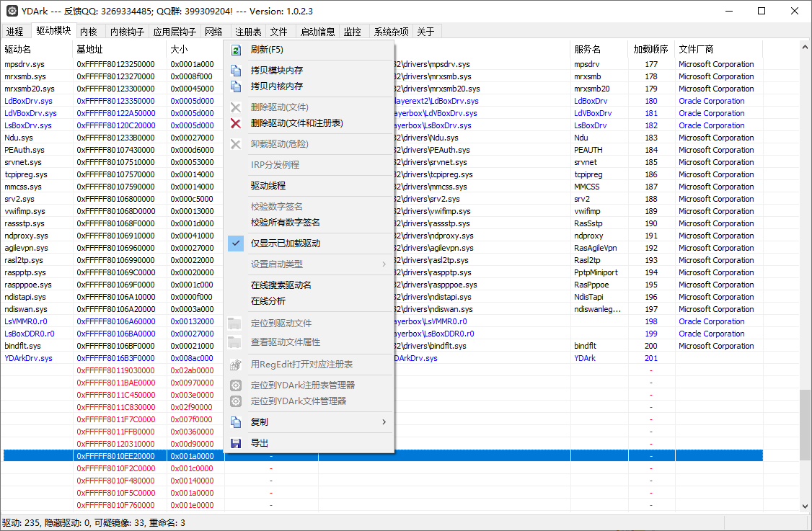This screenshot has height=531, width=812.
Task: Select 在线搜索驱动名 menu entry
Action: [281, 285]
